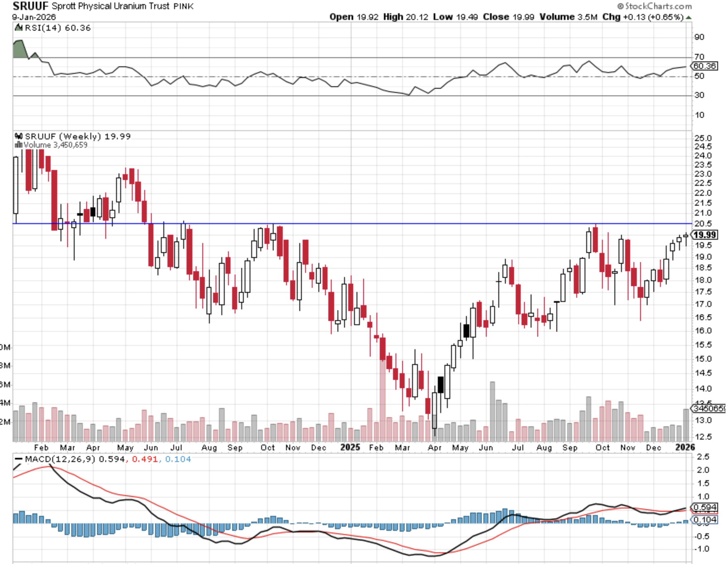Viewport: 728px width, 564px height.
Task: Click the candlestick icon beside SRUUF (Weekly)
Action: coord(18,136)
